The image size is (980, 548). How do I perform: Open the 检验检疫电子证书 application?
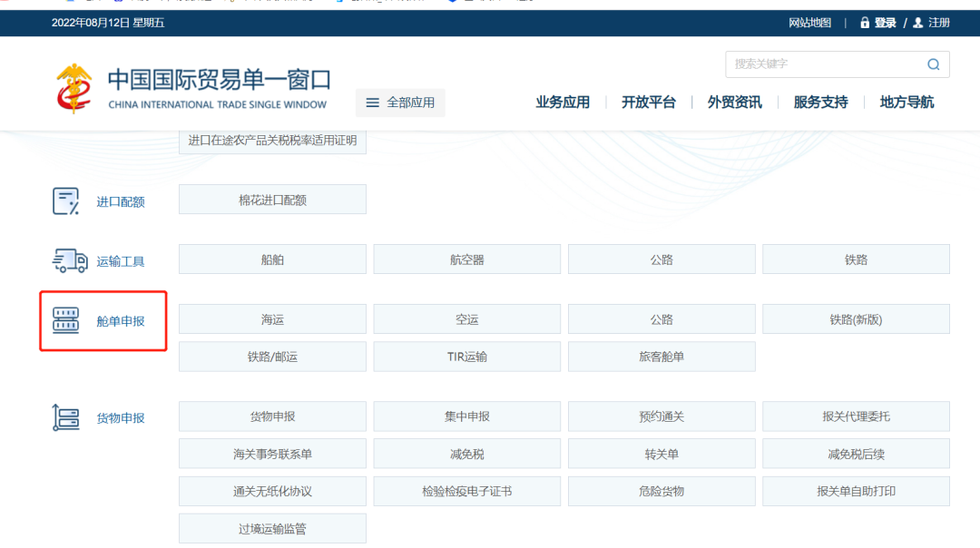(x=466, y=491)
